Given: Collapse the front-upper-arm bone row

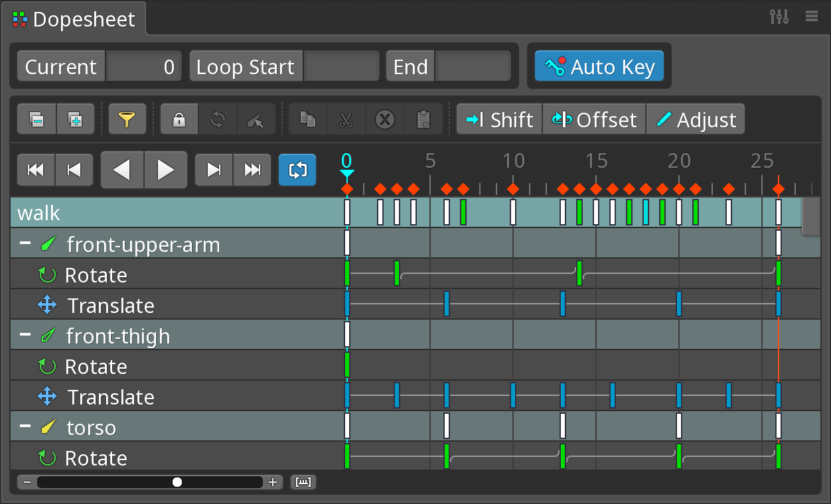Looking at the screenshot, I should [25, 243].
